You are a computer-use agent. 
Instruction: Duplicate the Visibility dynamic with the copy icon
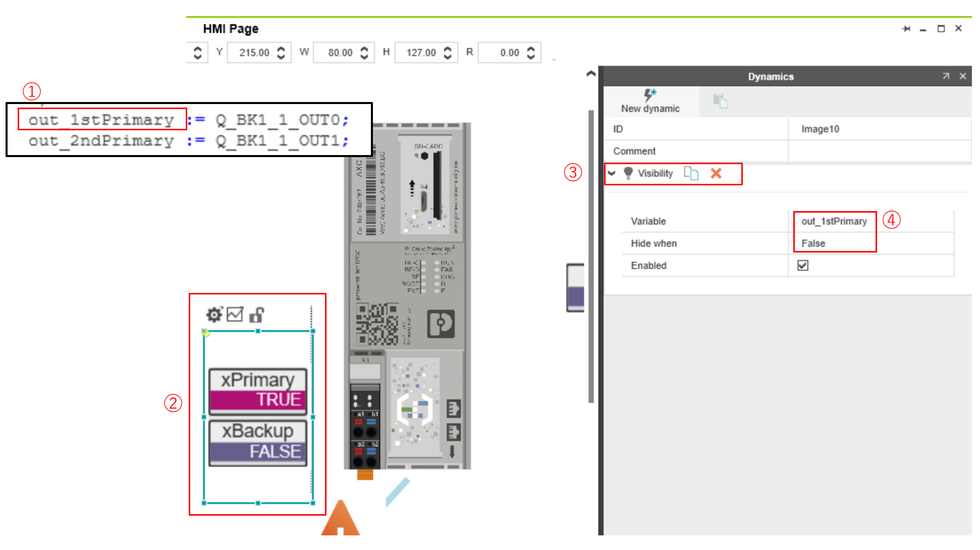692,174
